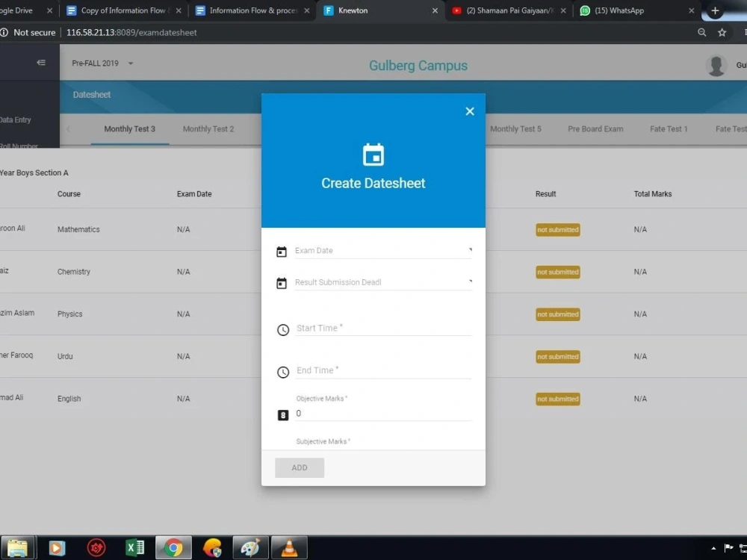Viewport: 747px width, 560px height.
Task: Close the Create Datesheet dialog
Action: pos(470,111)
